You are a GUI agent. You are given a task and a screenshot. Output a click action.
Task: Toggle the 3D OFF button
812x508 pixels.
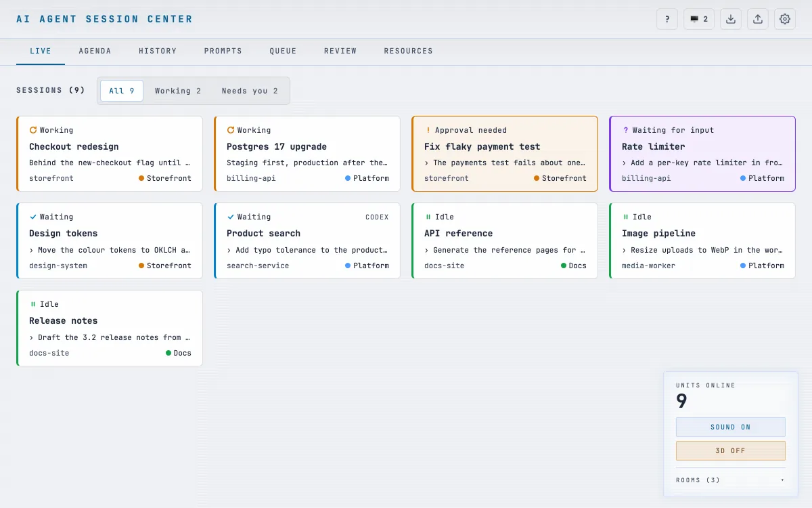731,451
